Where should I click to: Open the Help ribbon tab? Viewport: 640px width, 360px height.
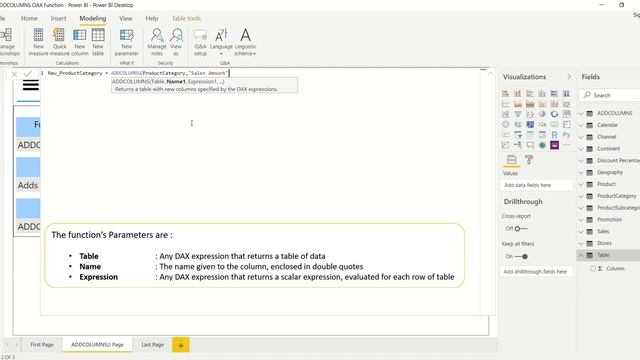tap(152, 18)
